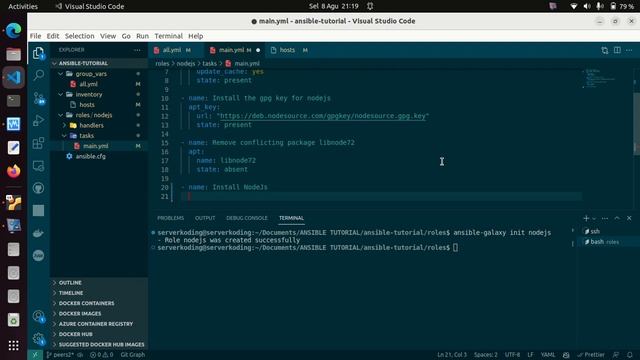The image size is (640, 360).
Task: Open the Files app from the dock
Action: click(x=13, y=54)
